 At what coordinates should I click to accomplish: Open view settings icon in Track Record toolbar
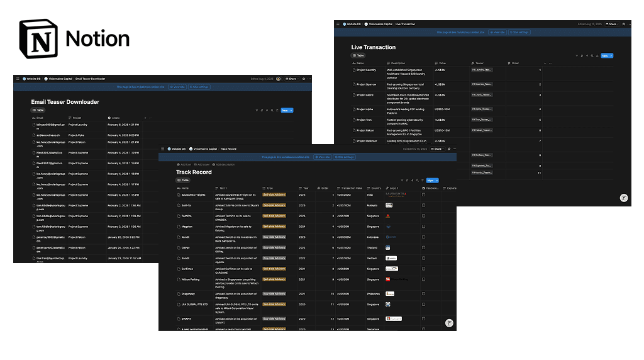[422, 181]
